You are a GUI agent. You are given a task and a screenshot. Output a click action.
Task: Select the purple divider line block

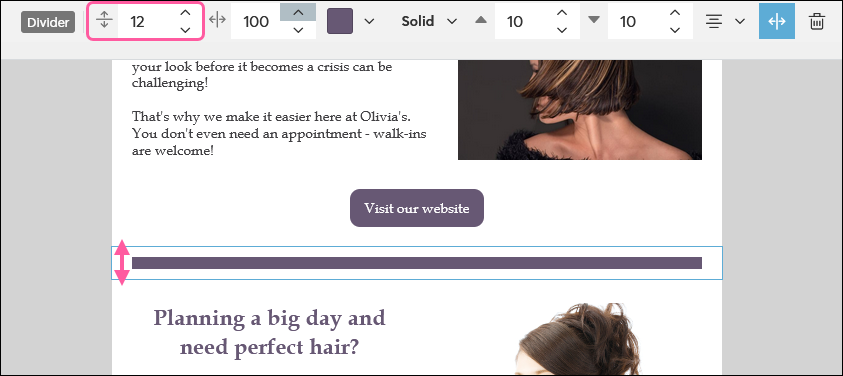[417, 263]
